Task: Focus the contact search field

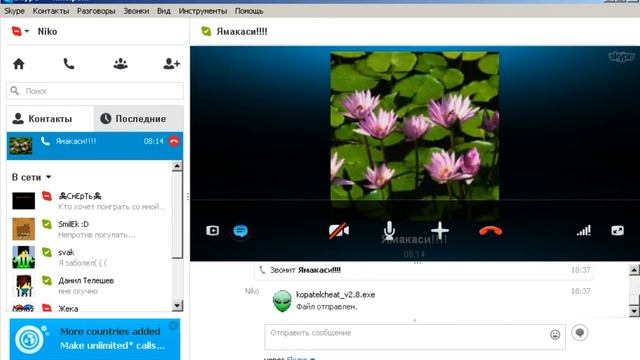Action: (x=95, y=91)
